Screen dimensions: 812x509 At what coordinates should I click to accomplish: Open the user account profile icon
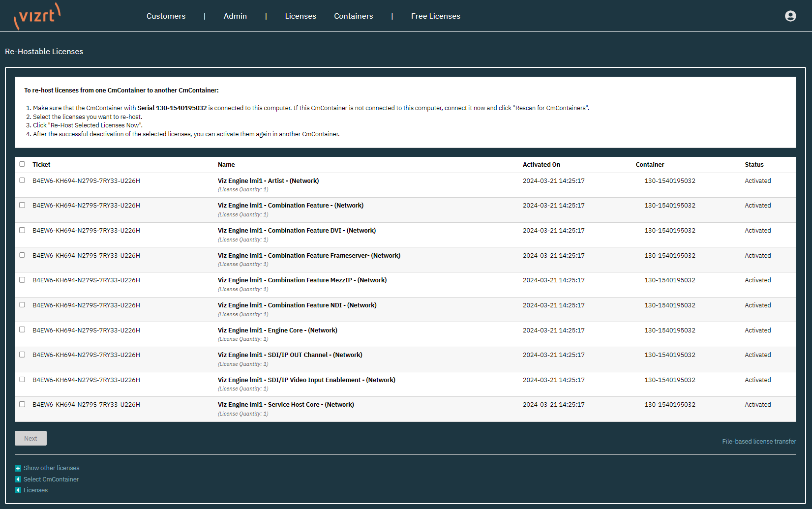point(790,16)
